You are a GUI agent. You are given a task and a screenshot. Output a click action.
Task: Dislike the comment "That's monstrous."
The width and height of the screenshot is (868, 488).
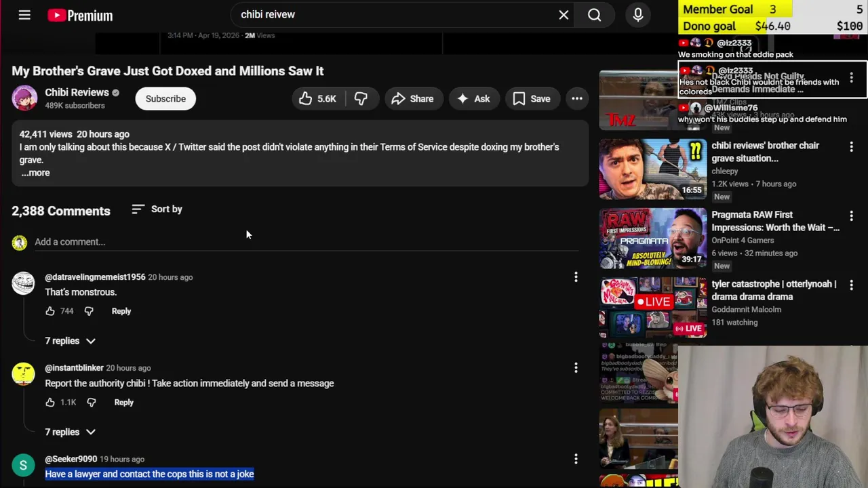point(89,311)
